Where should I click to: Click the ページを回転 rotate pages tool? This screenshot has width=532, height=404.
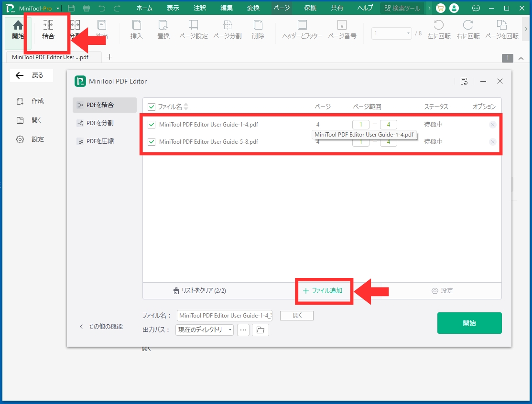tap(502, 30)
